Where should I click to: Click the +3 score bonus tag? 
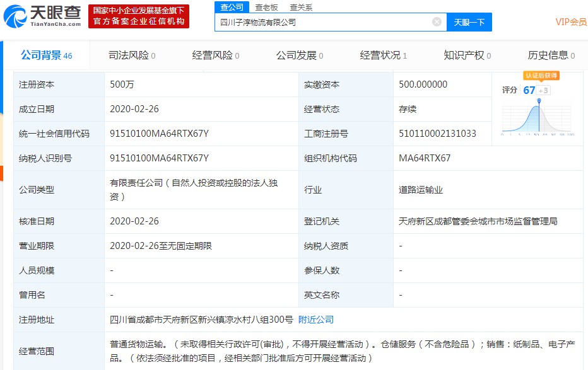(x=543, y=90)
